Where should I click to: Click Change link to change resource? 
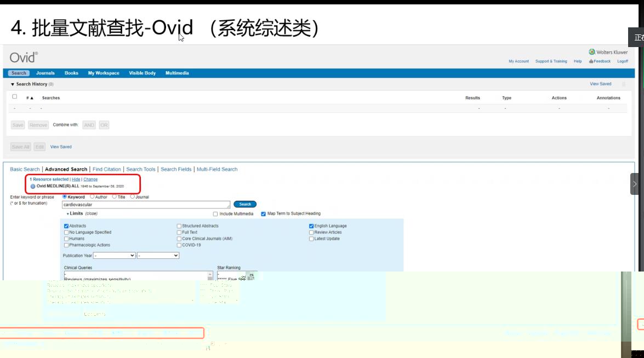[x=90, y=179]
